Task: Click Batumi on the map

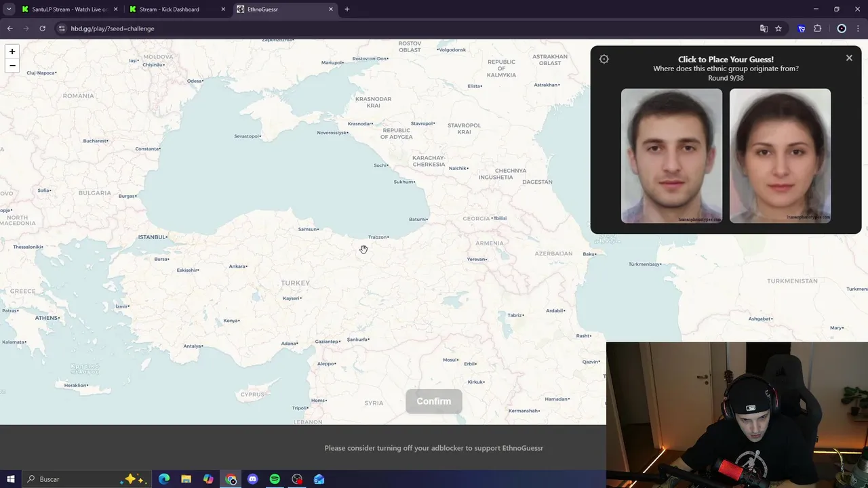Action: coord(418,220)
